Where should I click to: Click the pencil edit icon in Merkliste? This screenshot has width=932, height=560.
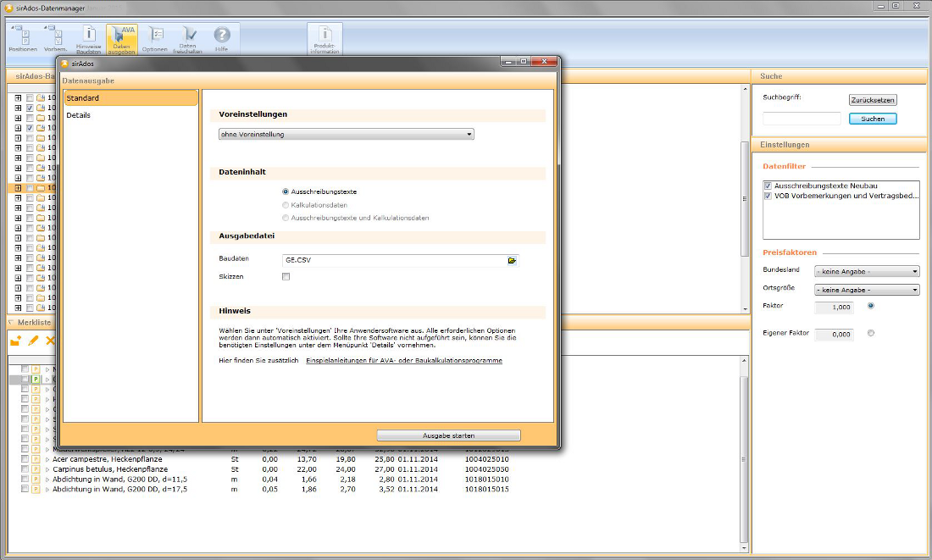point(33,341)
